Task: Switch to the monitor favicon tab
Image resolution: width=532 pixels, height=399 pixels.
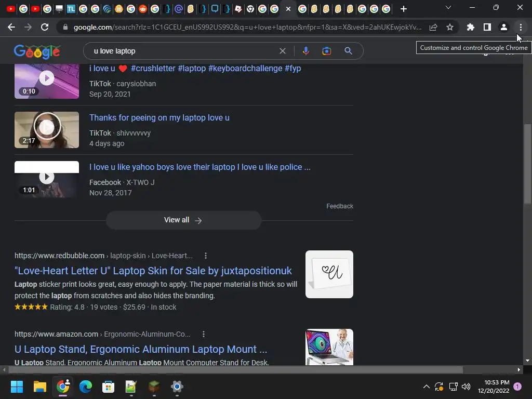Action: (x=59, y=9)
